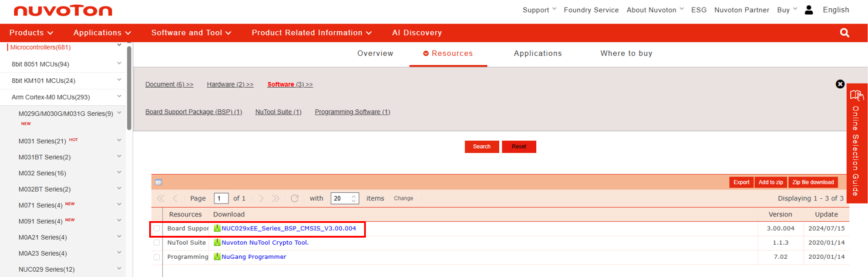Click the Add to zip button
The image size is (868, 277).
point(771,182)
